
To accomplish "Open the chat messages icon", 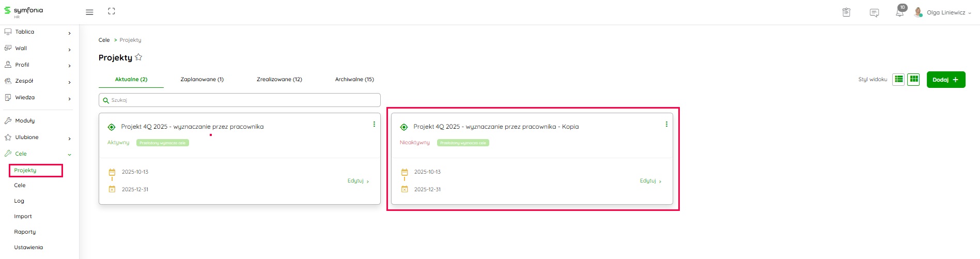I will click(x=874, y=13).
